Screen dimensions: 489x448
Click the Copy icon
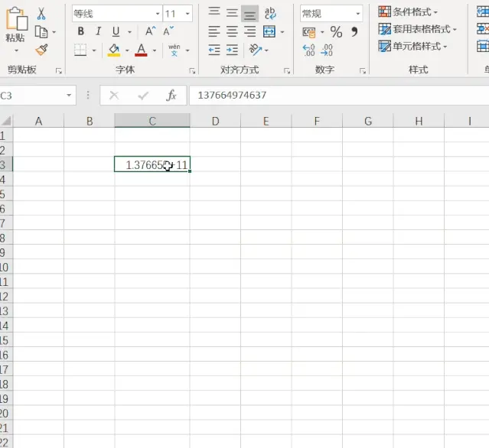click(41, 32)
